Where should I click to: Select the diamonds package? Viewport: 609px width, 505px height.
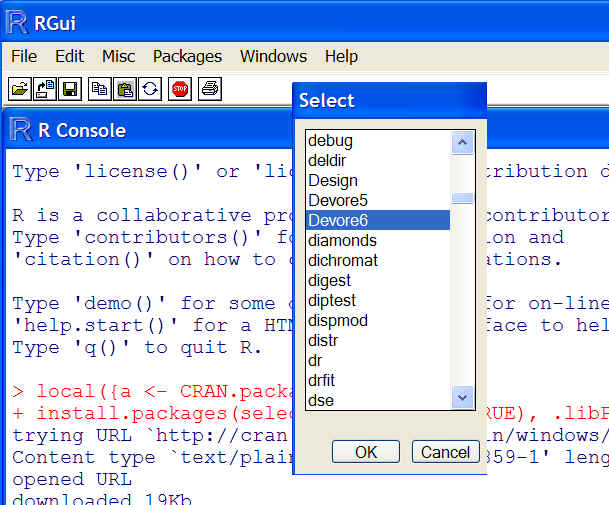(x=378, y=240)
